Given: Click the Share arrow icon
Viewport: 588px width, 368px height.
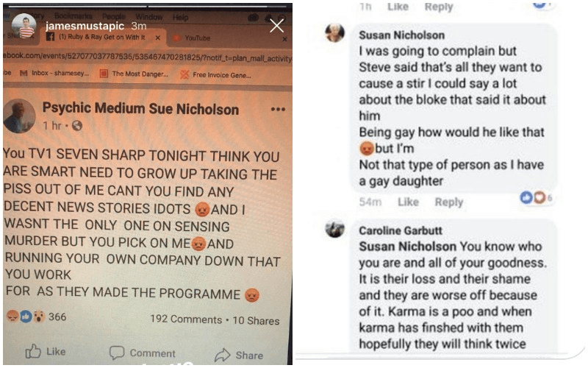Looking at the screenshot, I should (223, 355).
